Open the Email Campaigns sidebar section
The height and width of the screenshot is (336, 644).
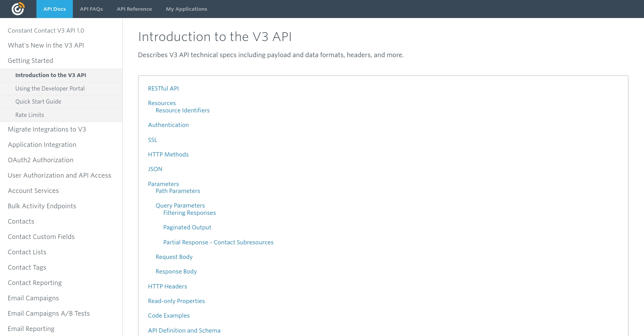33,298
